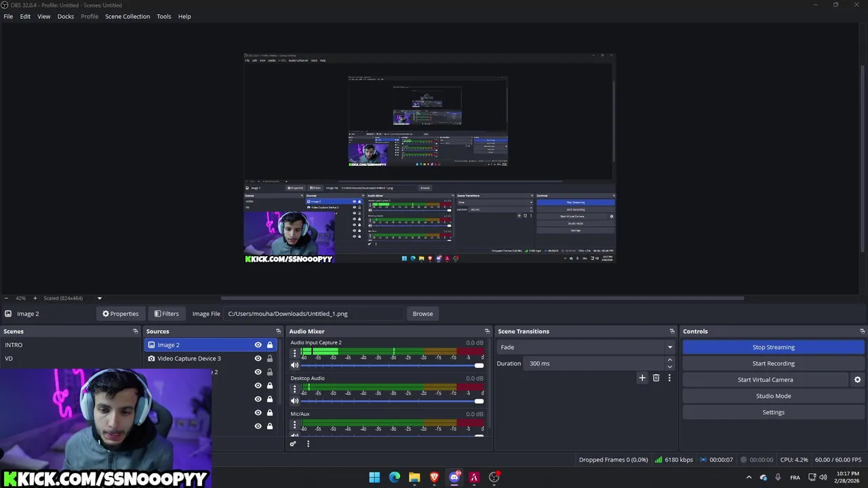Click the Image File path field
868x488 pixels.
click(x=315, y=314)
